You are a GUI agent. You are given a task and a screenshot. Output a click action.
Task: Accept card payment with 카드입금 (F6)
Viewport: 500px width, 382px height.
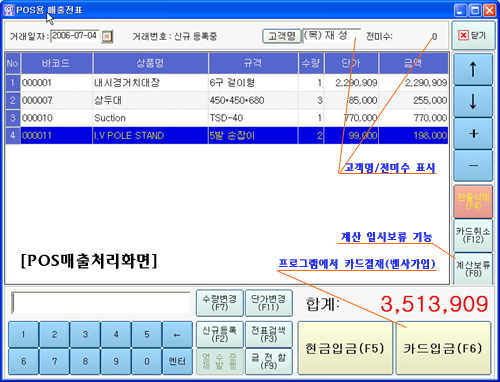point(443,348)
